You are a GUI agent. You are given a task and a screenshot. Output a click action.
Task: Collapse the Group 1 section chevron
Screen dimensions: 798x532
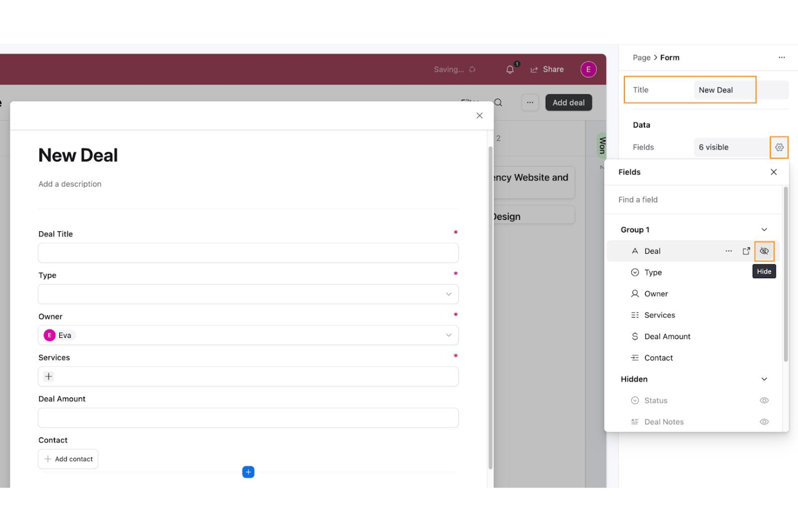click(764, 230)
